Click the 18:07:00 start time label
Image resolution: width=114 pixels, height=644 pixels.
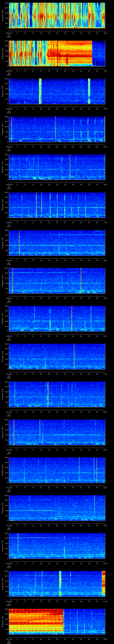point(9,261)
